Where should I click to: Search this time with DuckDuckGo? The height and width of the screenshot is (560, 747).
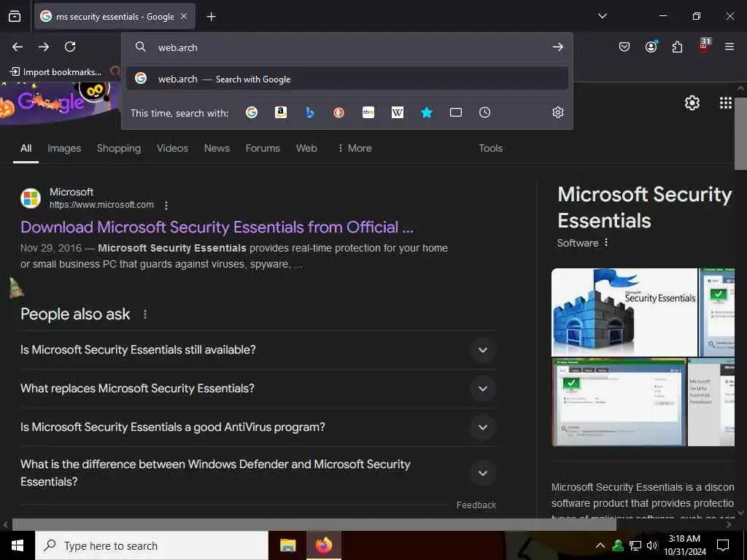(x=338, y=112)
